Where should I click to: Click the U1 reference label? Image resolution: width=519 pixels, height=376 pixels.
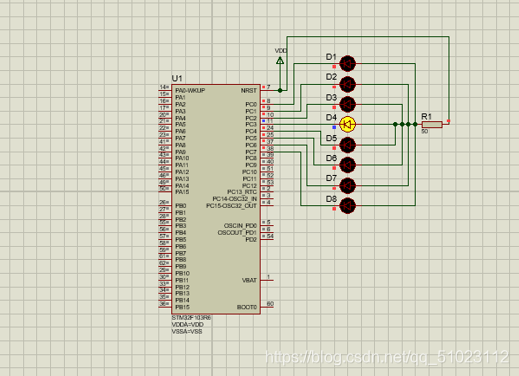tap(177, 78)
